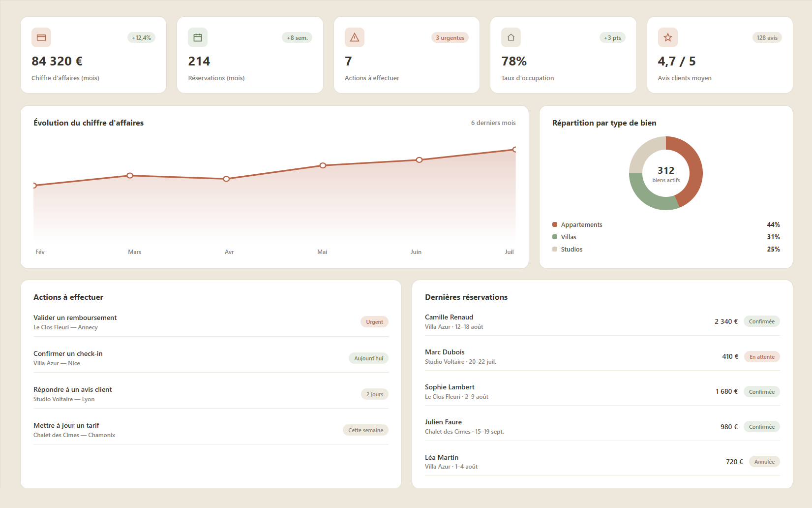Click the Villas green legend dot
Image resolution: width=812 pixels, height=508 pixels.
[x=555, y=237]
